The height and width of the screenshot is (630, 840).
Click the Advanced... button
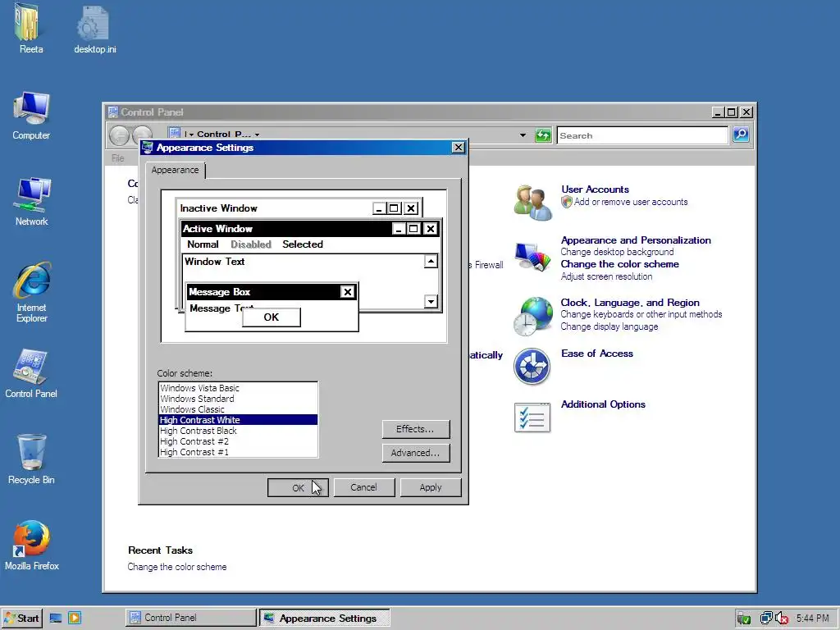[x=416, y=453]
